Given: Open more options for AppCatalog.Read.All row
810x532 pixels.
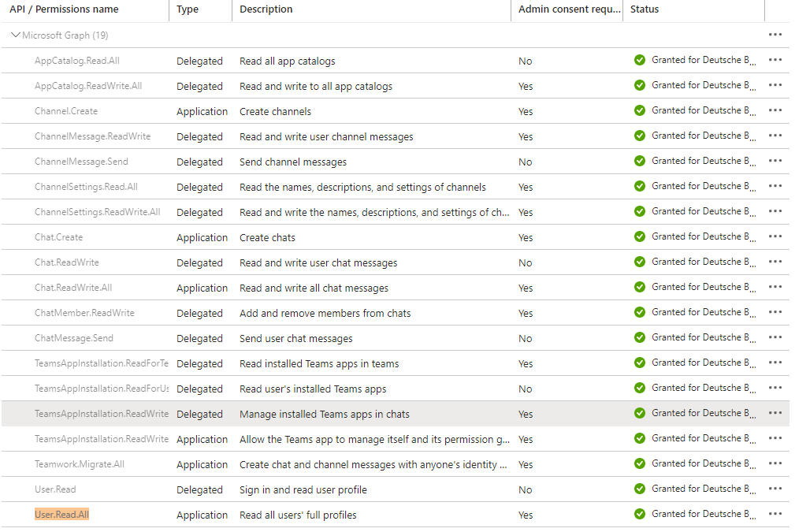Looking at the screenshot, I should [775, 60].
